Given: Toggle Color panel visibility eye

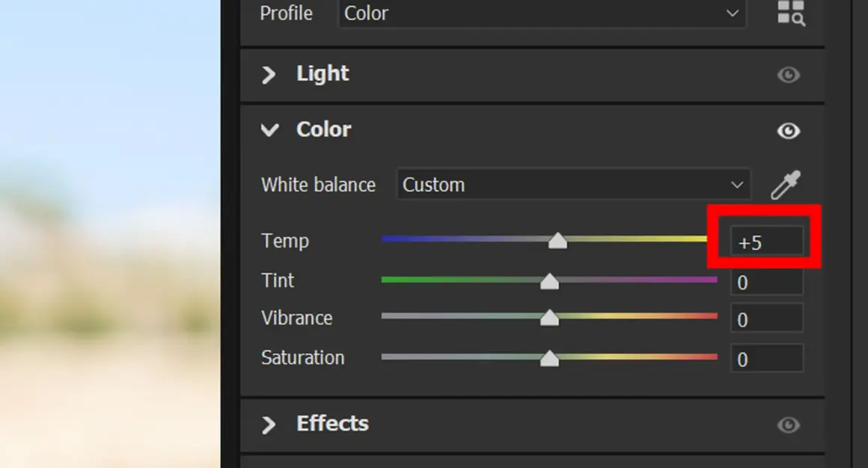Looking at the screenshot, I should click(x=788, y=131).
